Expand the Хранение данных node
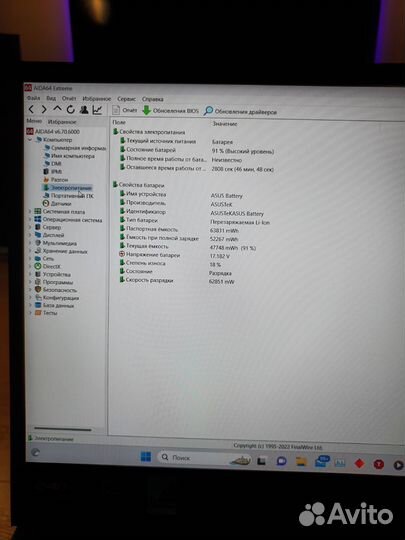 (30, 251)
